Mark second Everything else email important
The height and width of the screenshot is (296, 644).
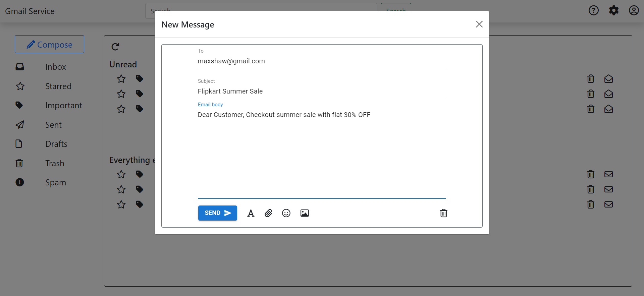[x=140, y=189]
